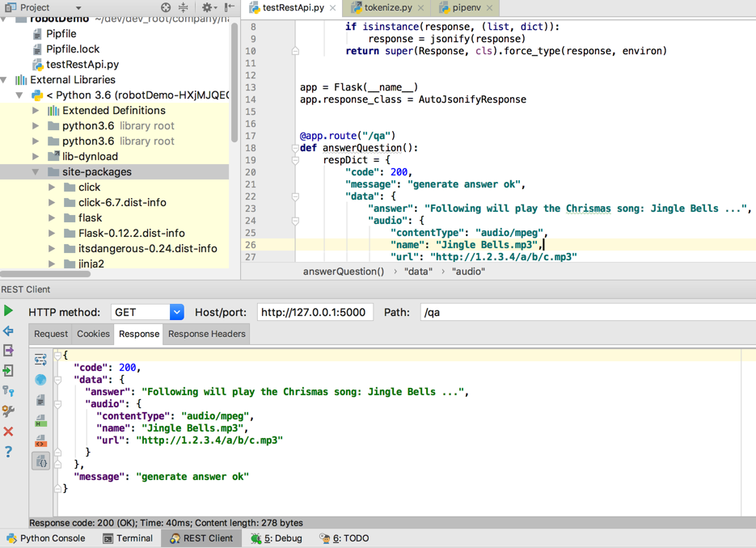Collapse the site-packages folder
The height and width of the screenshot is (548, 756).
point(35,172)
